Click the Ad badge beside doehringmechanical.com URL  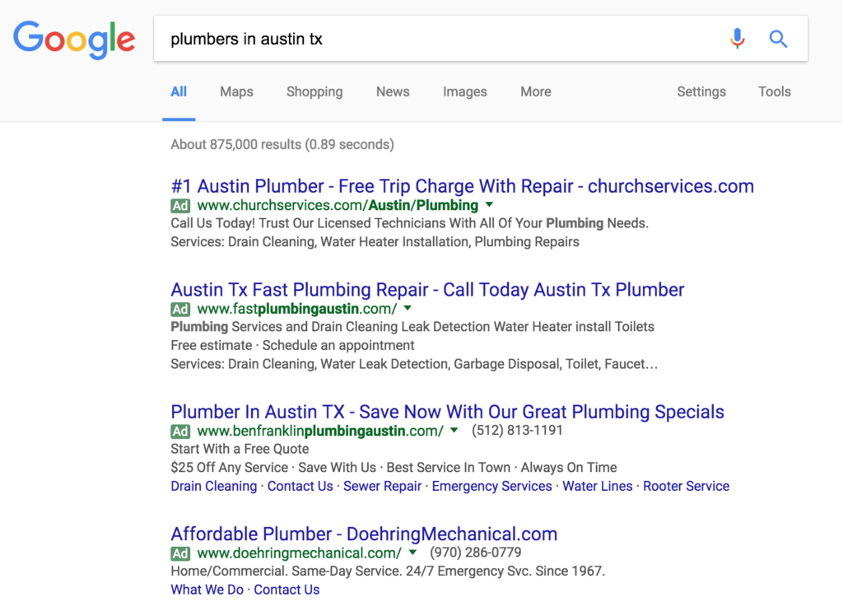click(180, 553)
